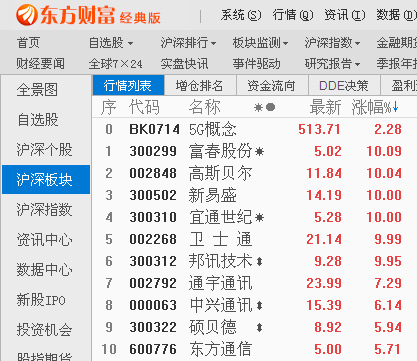
Task: Click star marker next to 富春股份
Action: pyautogui.click(x=259, y=152)
